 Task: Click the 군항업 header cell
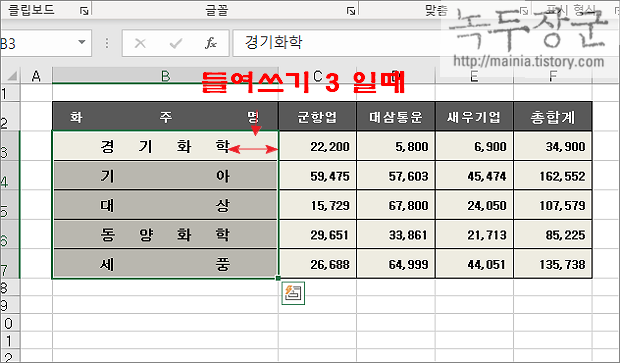point(318,116)
